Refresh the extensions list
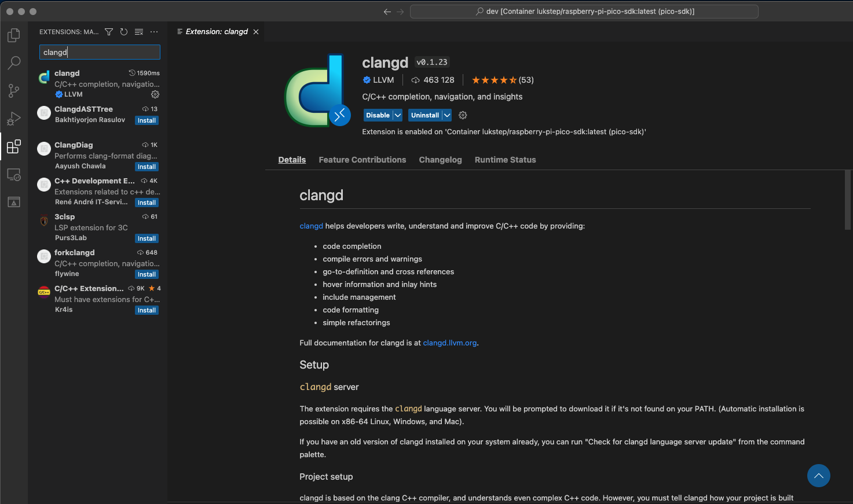Screen dimensions: 853x504 124,32
